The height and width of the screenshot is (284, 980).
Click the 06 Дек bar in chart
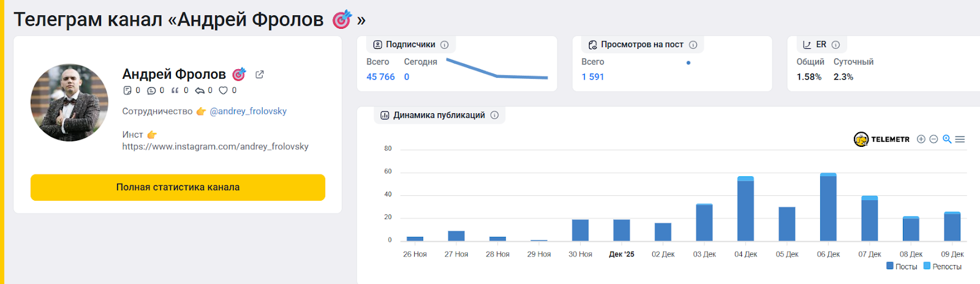tap(828, 208)
